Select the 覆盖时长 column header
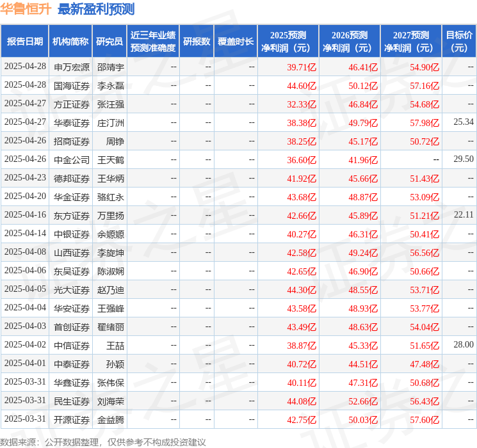This screenshot has width=477, height=448. [x=236, y=42]
